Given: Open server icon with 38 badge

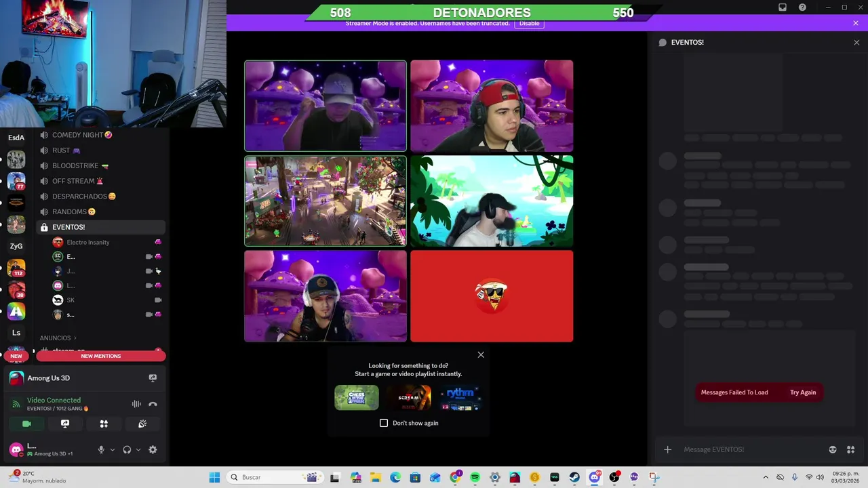Looking at the screenshot, I should [16, 290].
